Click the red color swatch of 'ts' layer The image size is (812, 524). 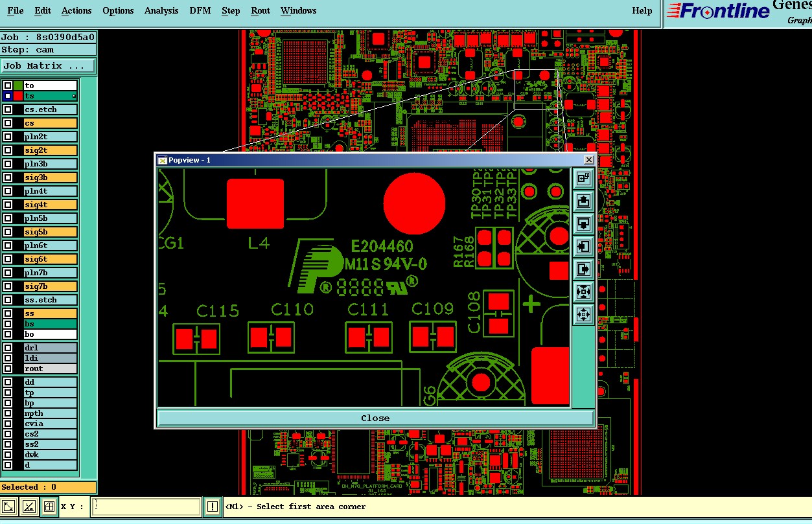[18, 96]
